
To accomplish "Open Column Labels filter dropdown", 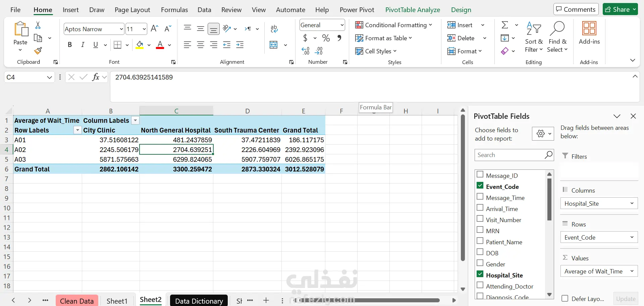I will point(135,120).
